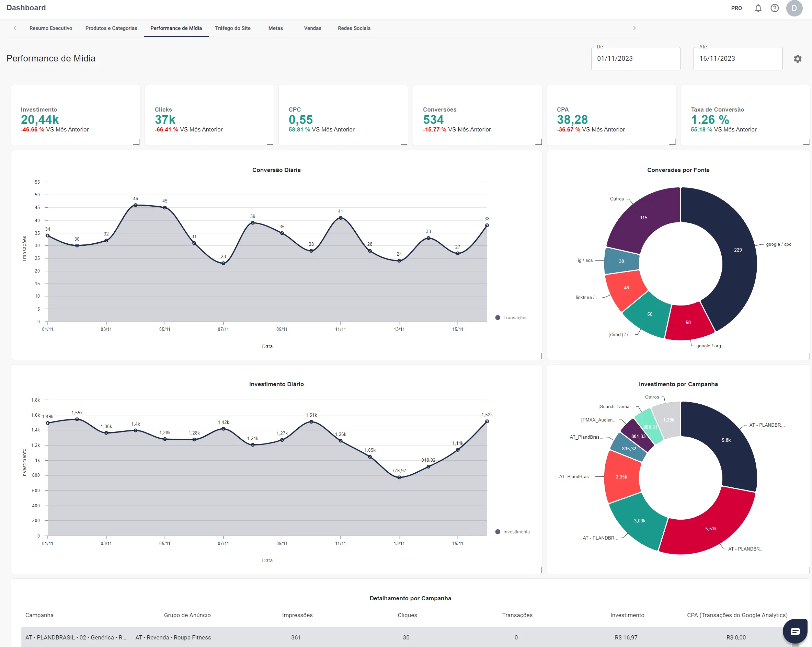Open the De start date picker
The image size is (812, 647).
click(x=636, y=59)
